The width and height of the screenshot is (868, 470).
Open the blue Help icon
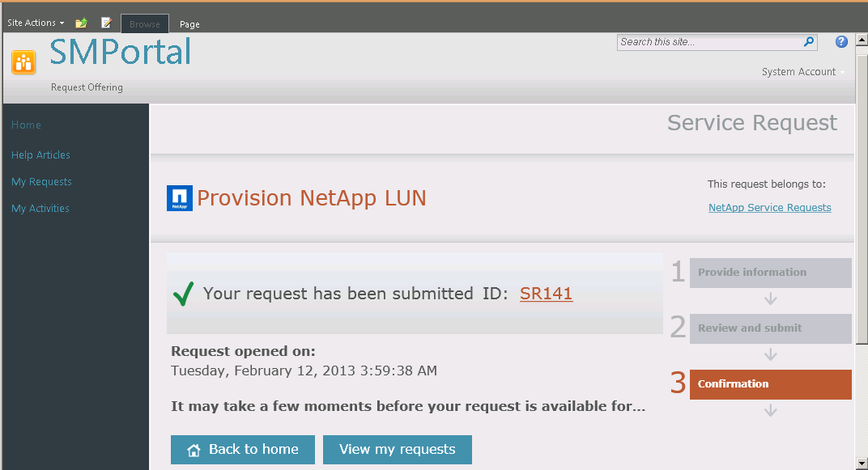(x=841, y=41)
